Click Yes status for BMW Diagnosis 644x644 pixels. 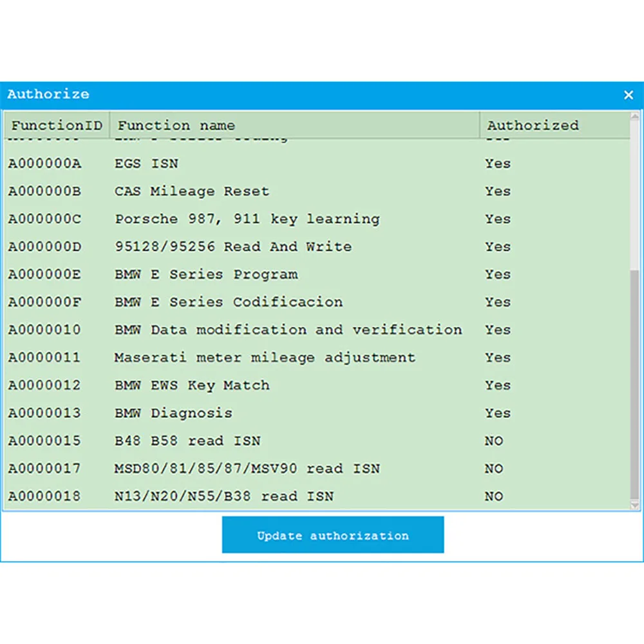click(x=498, y=413)
